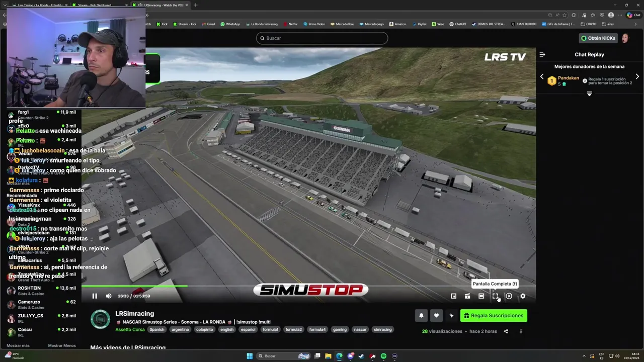Click Mostrar Menos in sidebar
Screen dimensions: 644x362
62,346
